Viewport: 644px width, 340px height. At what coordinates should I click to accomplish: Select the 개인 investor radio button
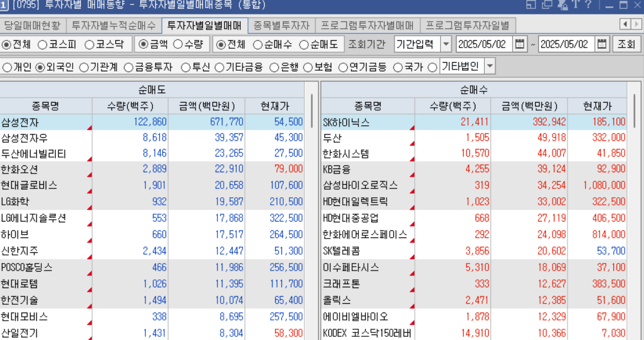click(x=7, y=68)
